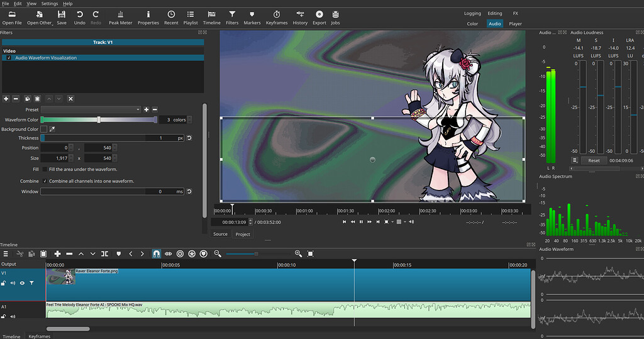
Task: Open the Edit menu
Action: [x=18, y=3]
